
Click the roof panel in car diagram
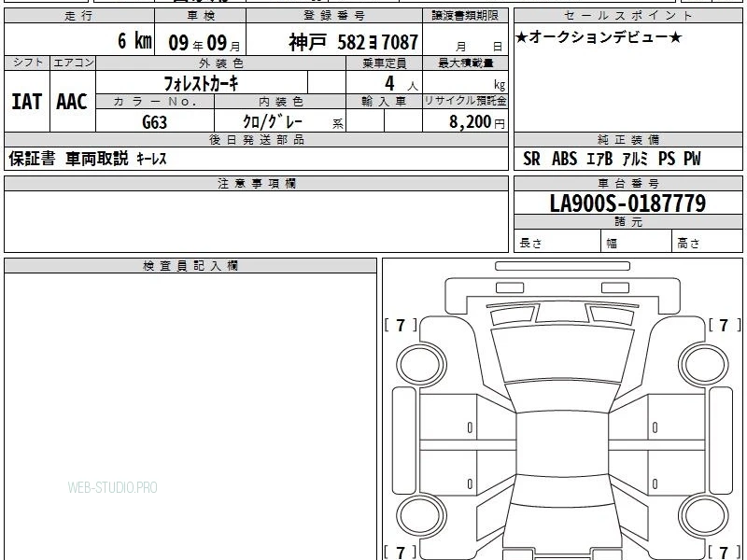[562, 444]
